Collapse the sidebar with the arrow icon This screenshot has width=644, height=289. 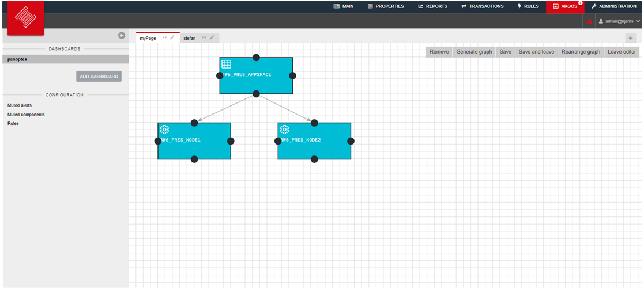point(122,36)
